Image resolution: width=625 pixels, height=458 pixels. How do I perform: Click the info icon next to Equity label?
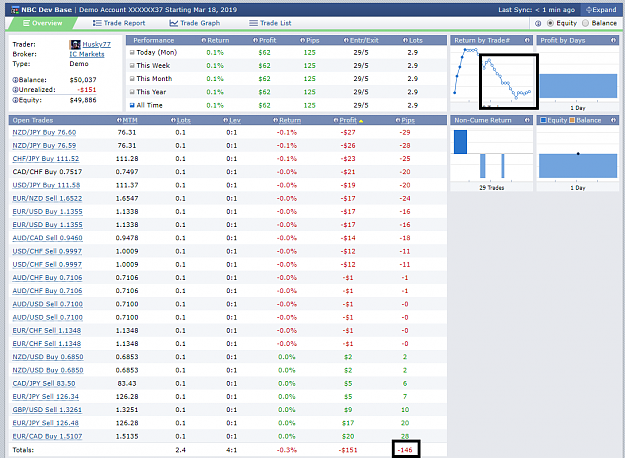[15, 100]
